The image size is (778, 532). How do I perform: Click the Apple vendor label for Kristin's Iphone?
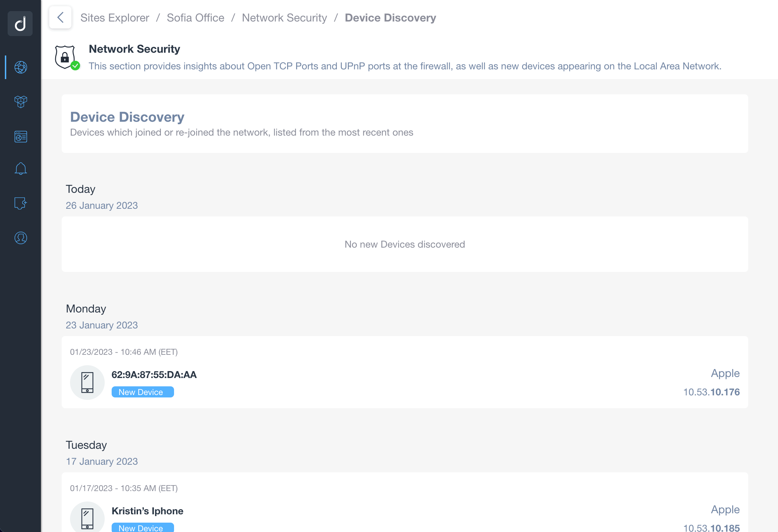point(725,509)
